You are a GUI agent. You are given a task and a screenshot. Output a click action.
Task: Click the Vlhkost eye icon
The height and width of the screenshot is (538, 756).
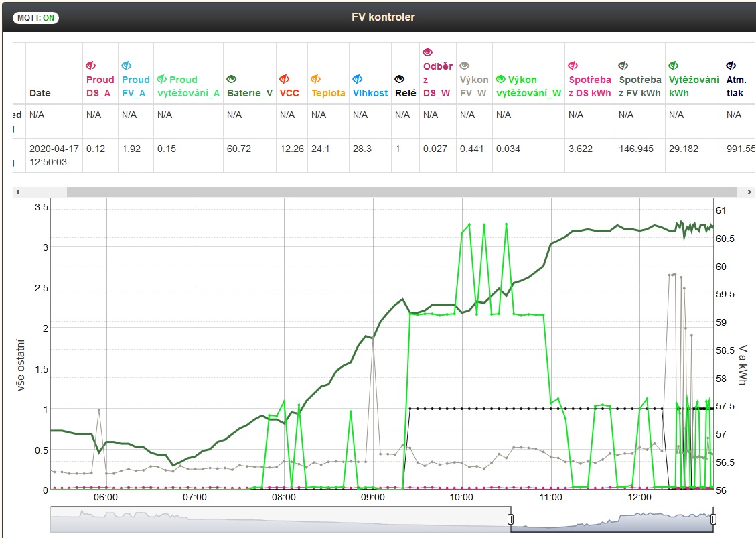(357, 79)
